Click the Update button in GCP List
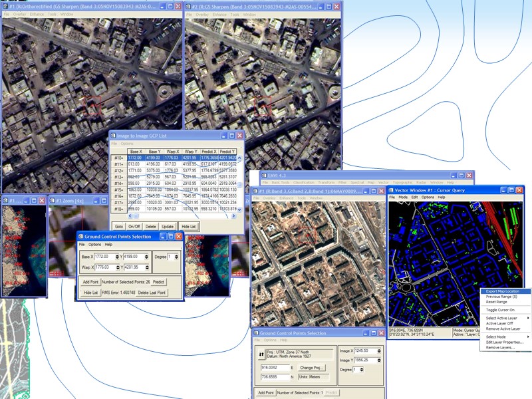Image resolution: width=532 pixels, height=399 pixels. (168, 226)
